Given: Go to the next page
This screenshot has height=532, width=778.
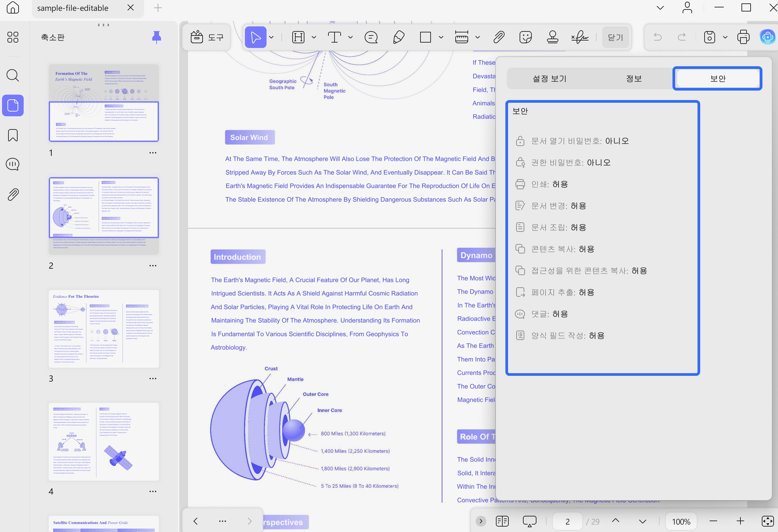Looking at the screenshot, I should (643, 521).
